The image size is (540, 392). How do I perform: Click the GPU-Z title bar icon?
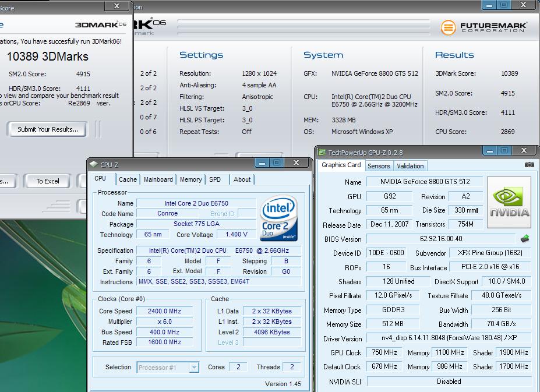coord(322,152)
